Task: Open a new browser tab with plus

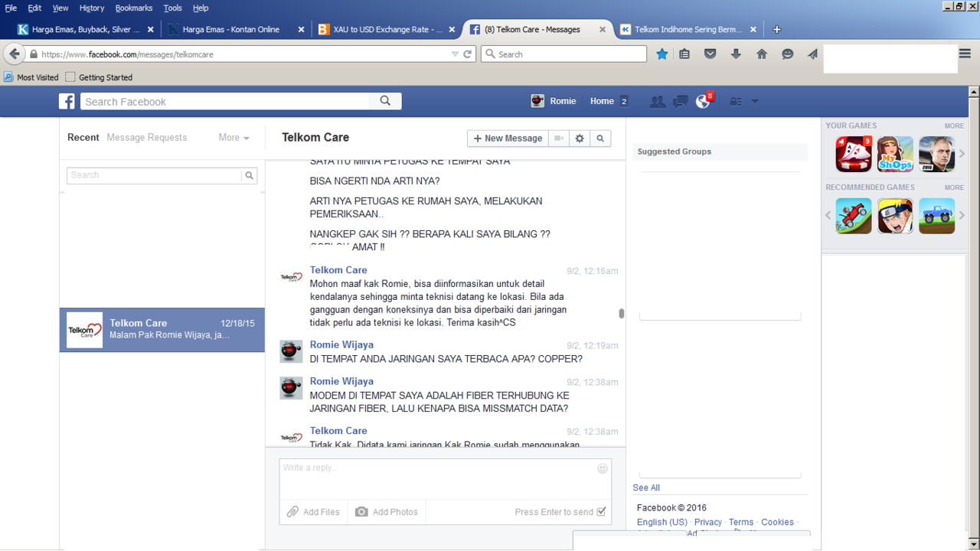Action: pos(777,29)
